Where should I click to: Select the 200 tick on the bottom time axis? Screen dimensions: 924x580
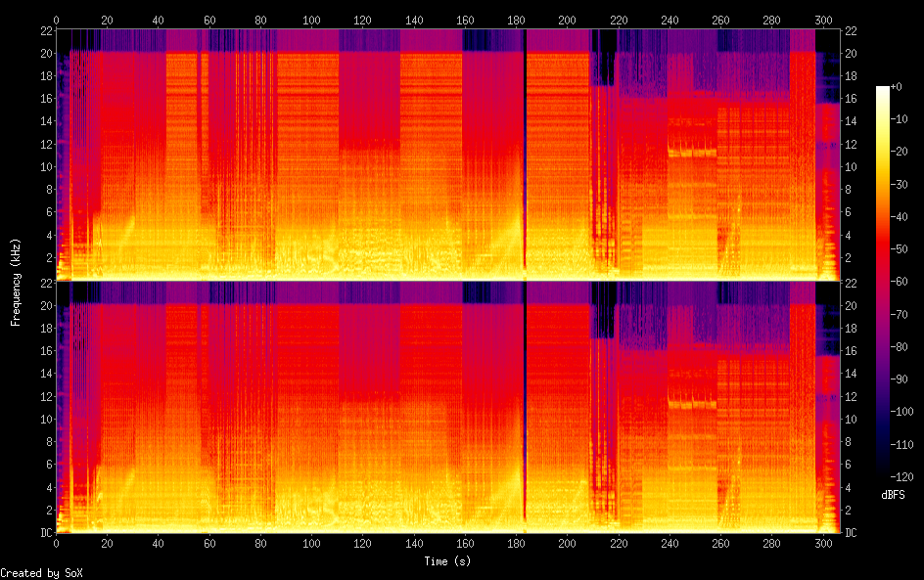(x=567, y=544)
